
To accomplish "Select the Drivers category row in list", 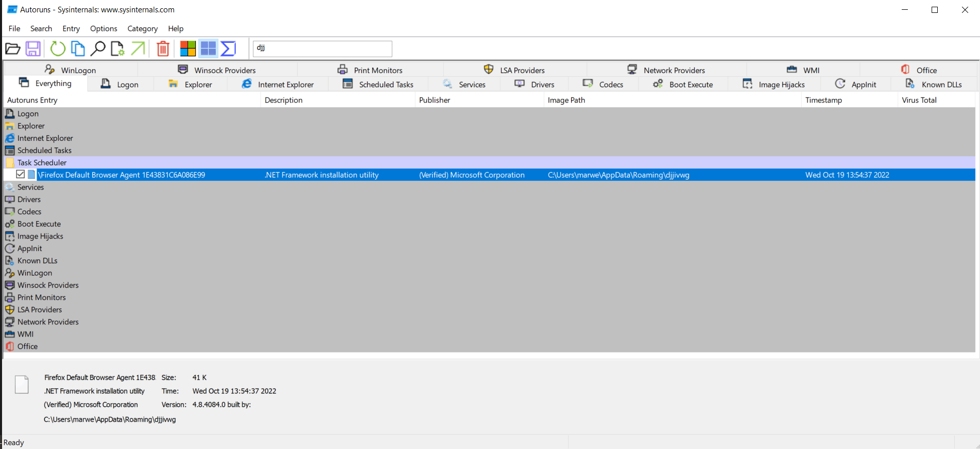I will [x=490, y=199].
